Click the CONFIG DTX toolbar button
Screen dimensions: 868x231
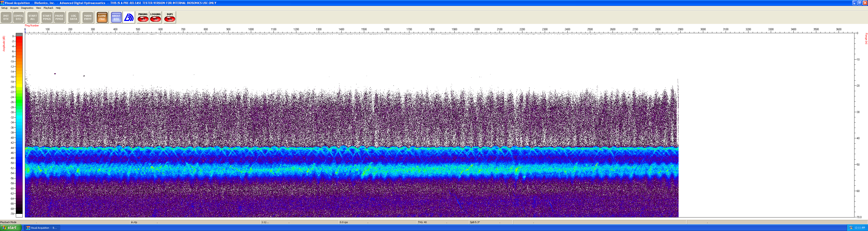pos(19,18)
